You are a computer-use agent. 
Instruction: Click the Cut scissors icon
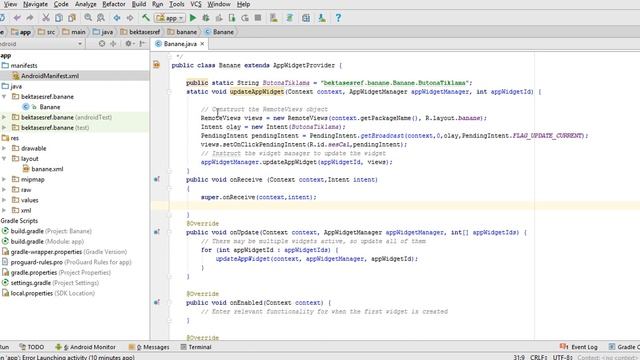[x=46, y=18]
